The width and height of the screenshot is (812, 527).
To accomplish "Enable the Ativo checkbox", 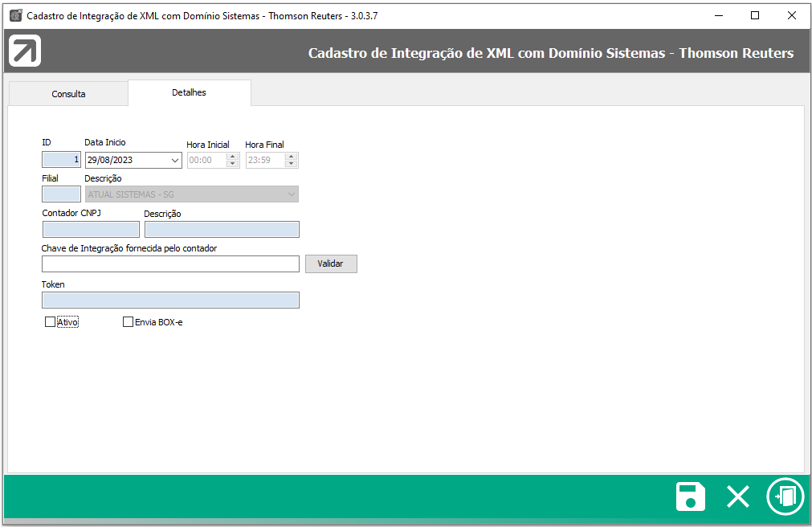I will (51, 322).
